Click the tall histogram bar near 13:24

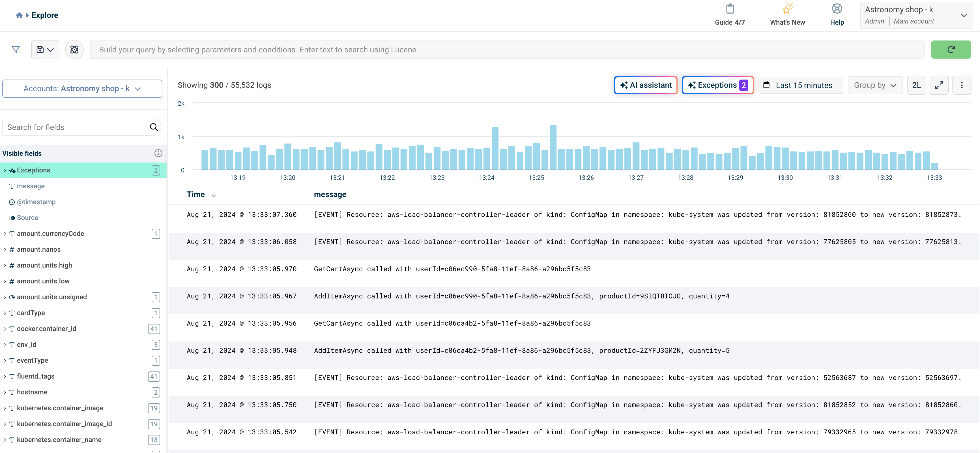coord(495,148)
